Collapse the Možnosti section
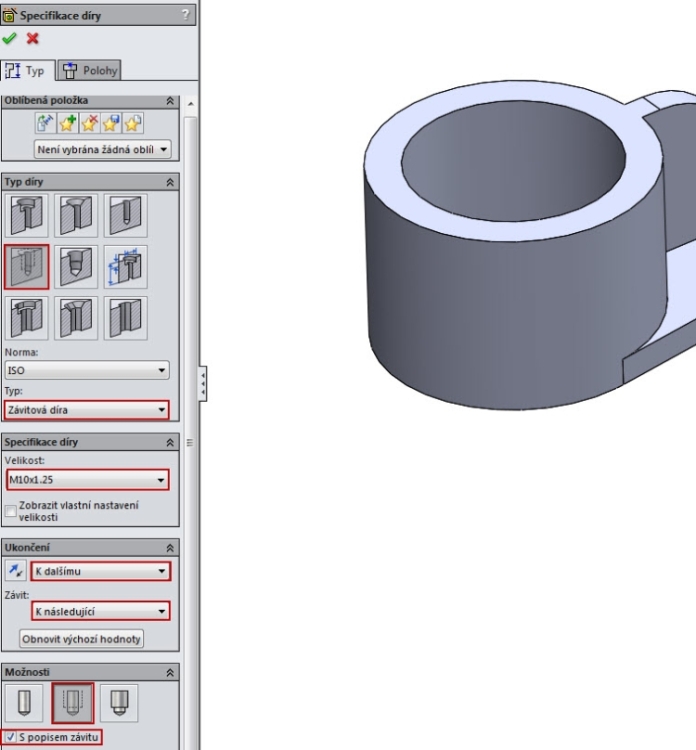Image resolution: width=696 pixels, height=750 pixels. click(x=170, y=673)
